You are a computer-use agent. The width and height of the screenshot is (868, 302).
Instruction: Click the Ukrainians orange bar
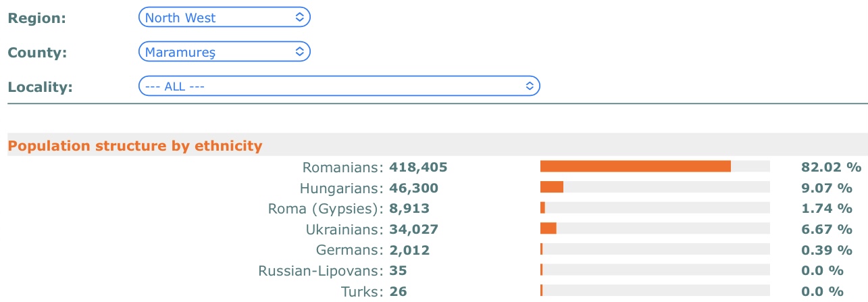[x=548, y=229]
